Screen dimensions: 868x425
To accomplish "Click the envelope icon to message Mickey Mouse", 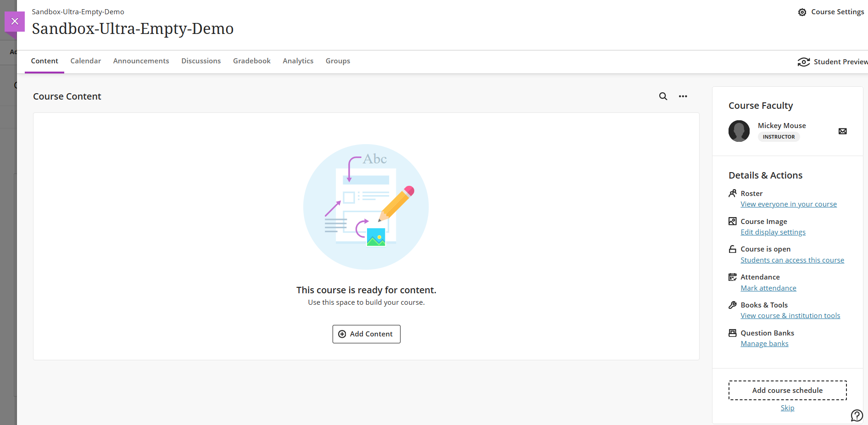I will coord(842,131).
